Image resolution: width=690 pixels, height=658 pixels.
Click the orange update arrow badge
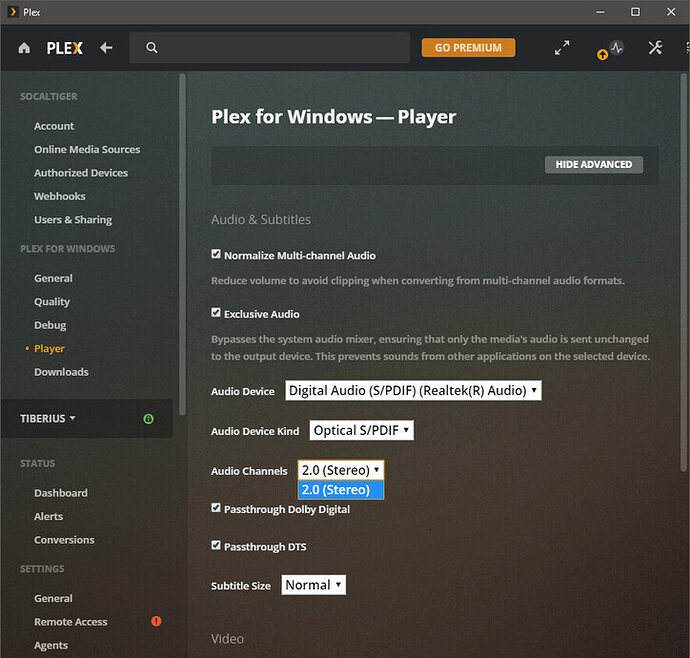coord(602,55)
